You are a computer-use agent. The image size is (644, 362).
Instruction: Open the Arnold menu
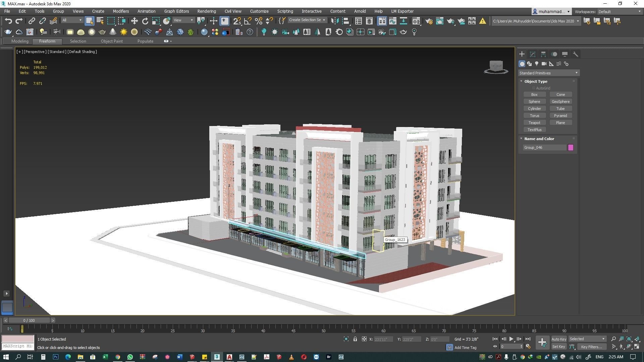[360, 11]
